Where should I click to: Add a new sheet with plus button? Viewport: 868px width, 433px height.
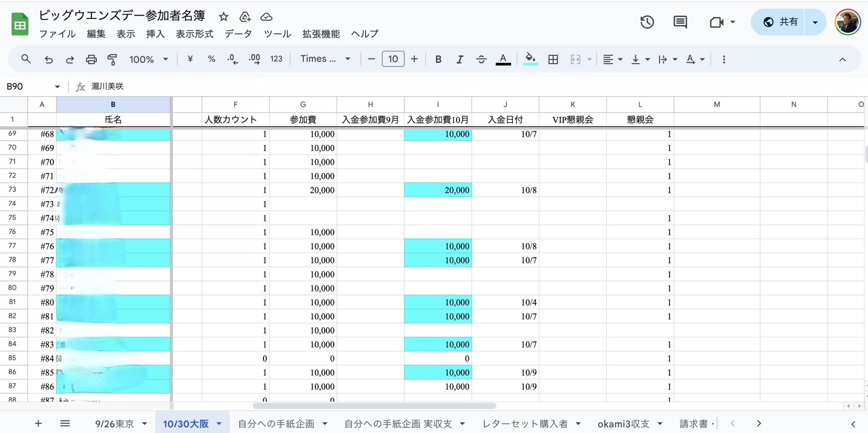(38, 423)
